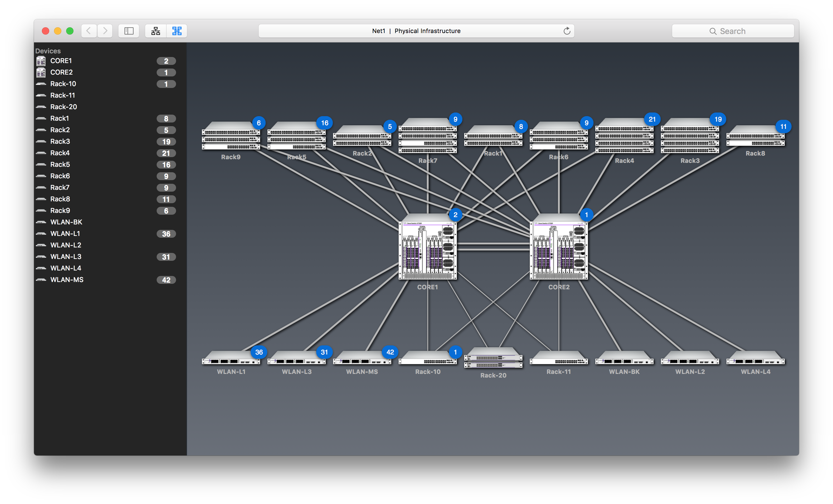Click the Net1 Physical Infrastructure address bar

tap(416, 31)
